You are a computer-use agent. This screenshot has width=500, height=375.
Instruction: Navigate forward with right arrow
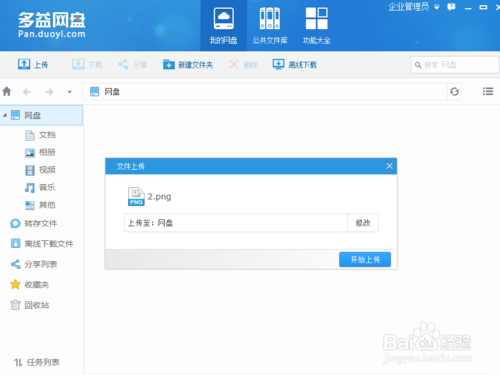(49, 92)
